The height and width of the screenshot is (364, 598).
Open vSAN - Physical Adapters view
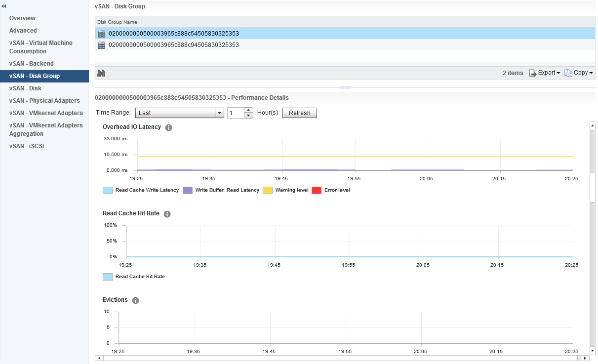44,101
